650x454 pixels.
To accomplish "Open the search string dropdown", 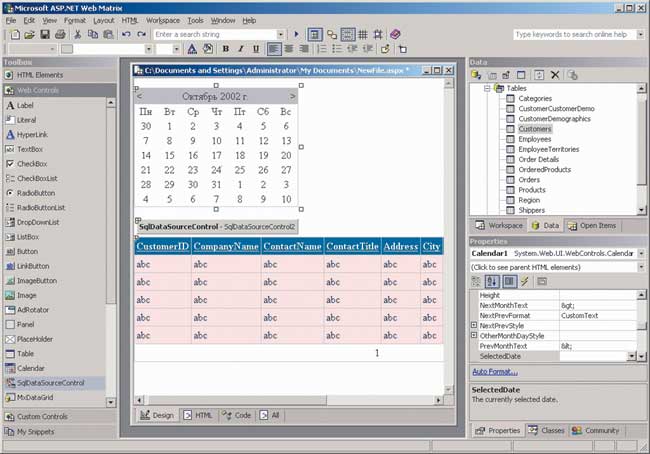I will pos(281,34).
